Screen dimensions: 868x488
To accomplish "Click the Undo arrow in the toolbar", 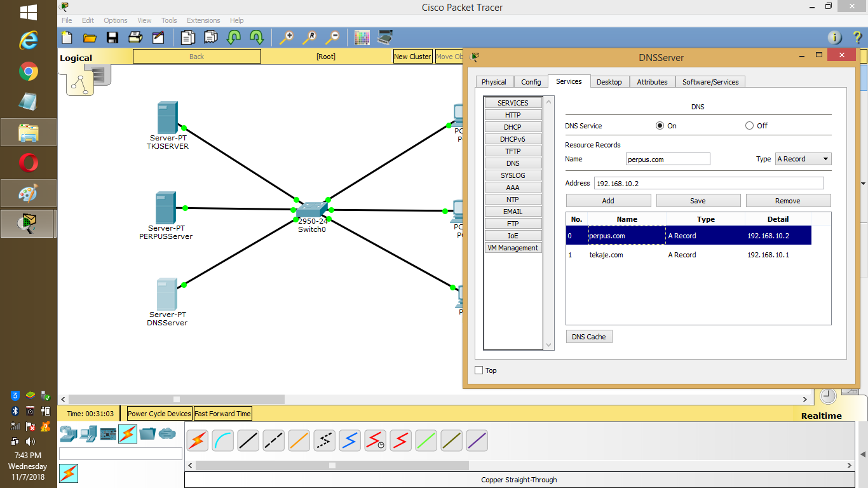I will click(x=233, y=37).
